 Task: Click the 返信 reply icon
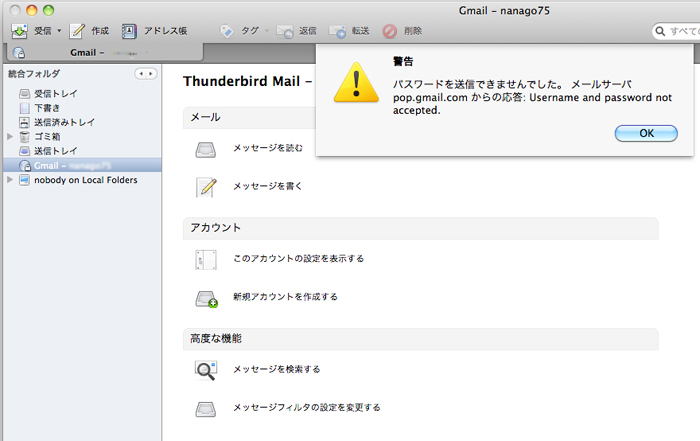tap(285, 31)
